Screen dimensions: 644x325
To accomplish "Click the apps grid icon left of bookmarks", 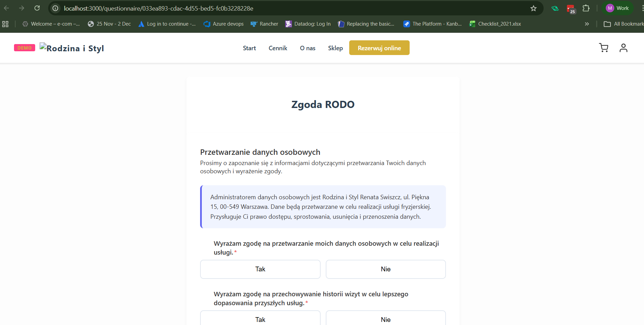I will (5, 24).
